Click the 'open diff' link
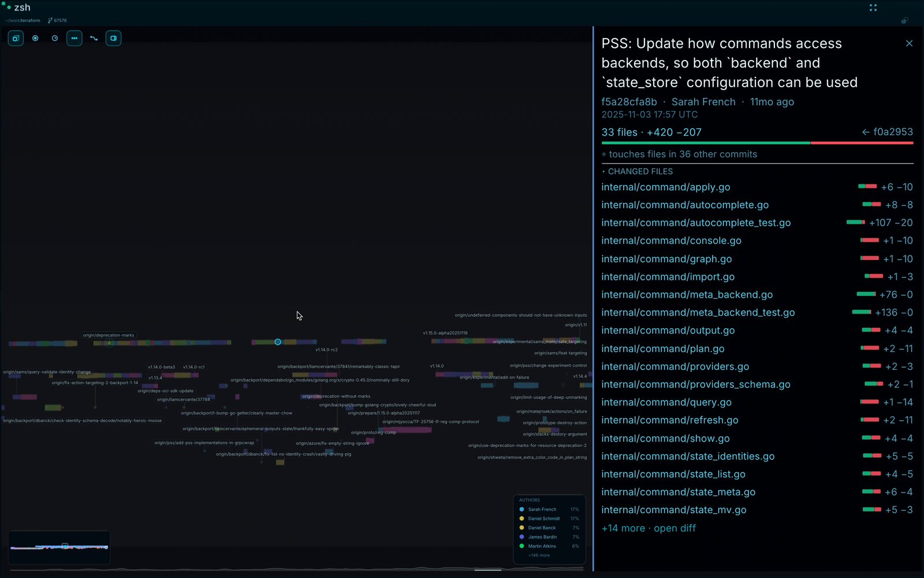Screen dimensions: 924x578 675,528
